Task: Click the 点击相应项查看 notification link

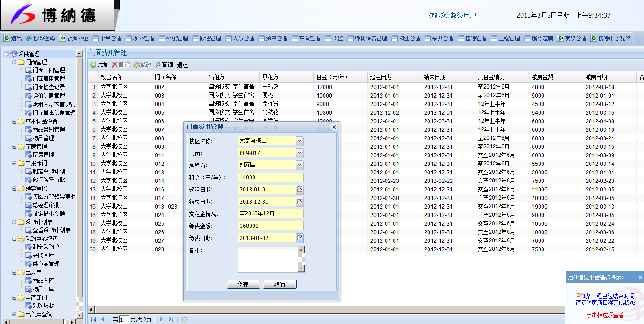Action: [x=605, y=315]
